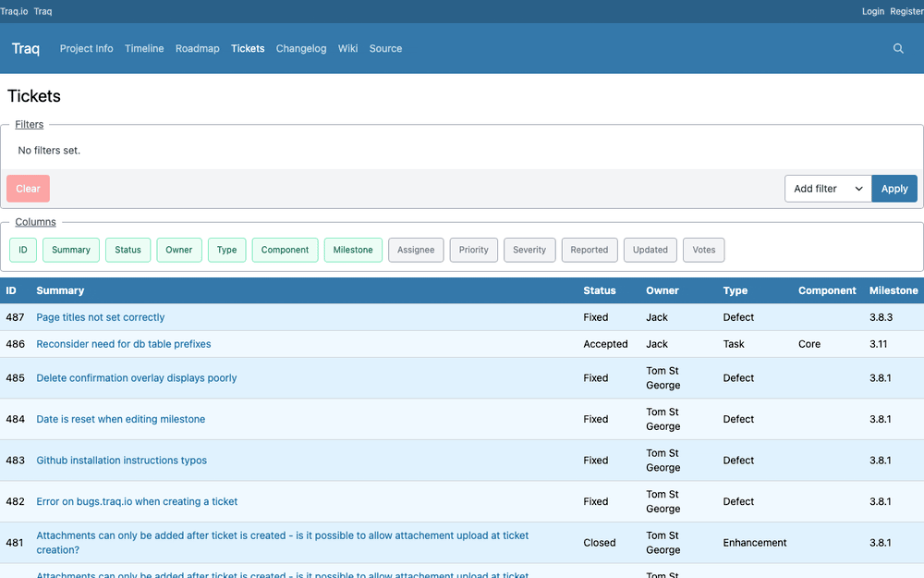Open the Changelog menu item
Screen dimensions: 924x578
tap(301, 48)
